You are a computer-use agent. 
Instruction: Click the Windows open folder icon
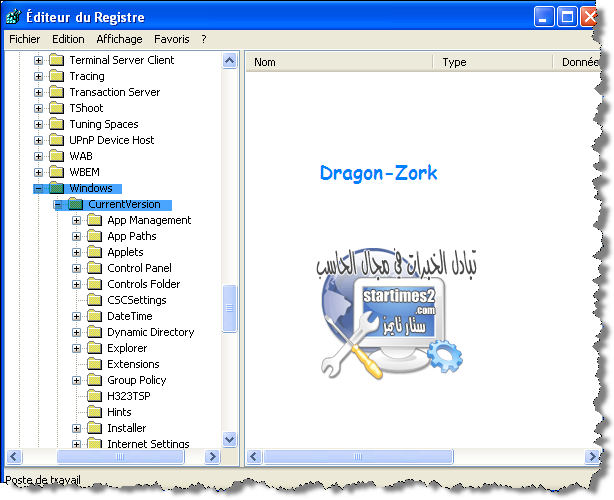(57, 188)
